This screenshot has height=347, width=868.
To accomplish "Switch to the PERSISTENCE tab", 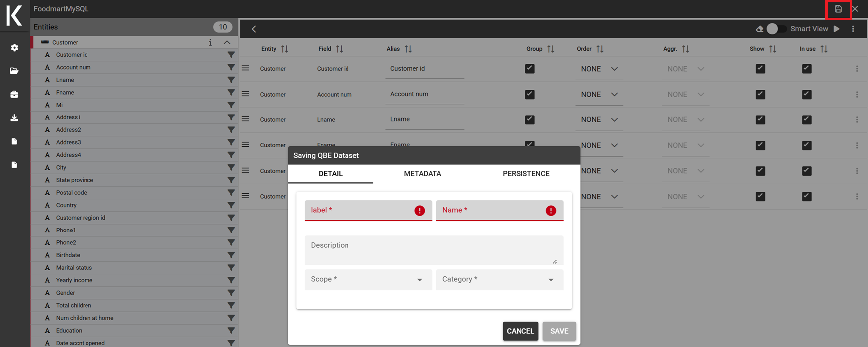I will coord(526,174).
